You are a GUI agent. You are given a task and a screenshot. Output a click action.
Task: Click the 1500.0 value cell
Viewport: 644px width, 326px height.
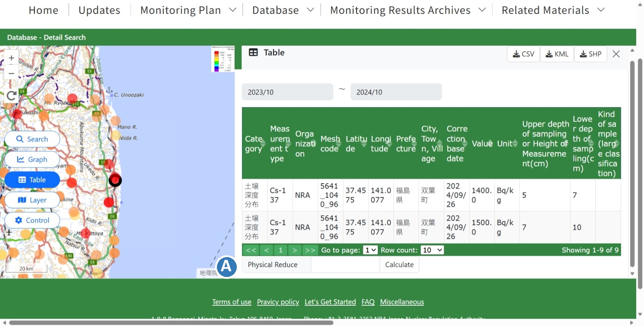click(x=482, y=227)
